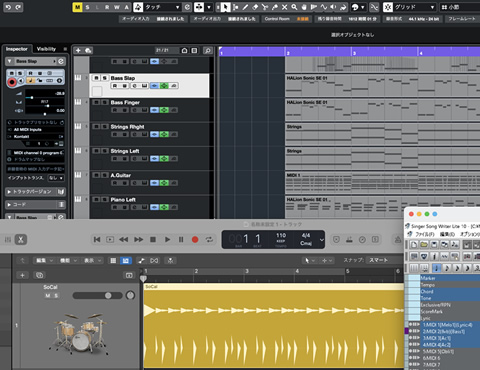The width and height of the screenshot is (480, 370).
Task: Open グリッド snap type dropdown in Cubase
Action: point(414,7)
